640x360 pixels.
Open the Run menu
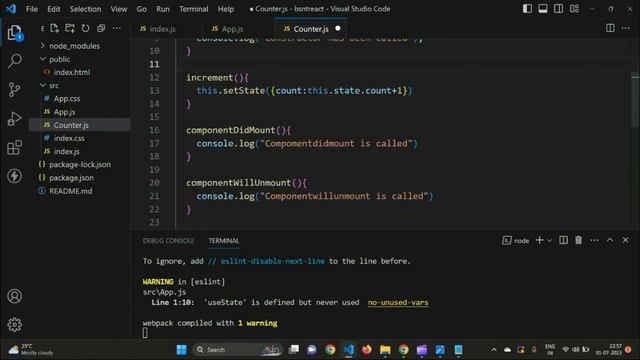tap(163, 9)
